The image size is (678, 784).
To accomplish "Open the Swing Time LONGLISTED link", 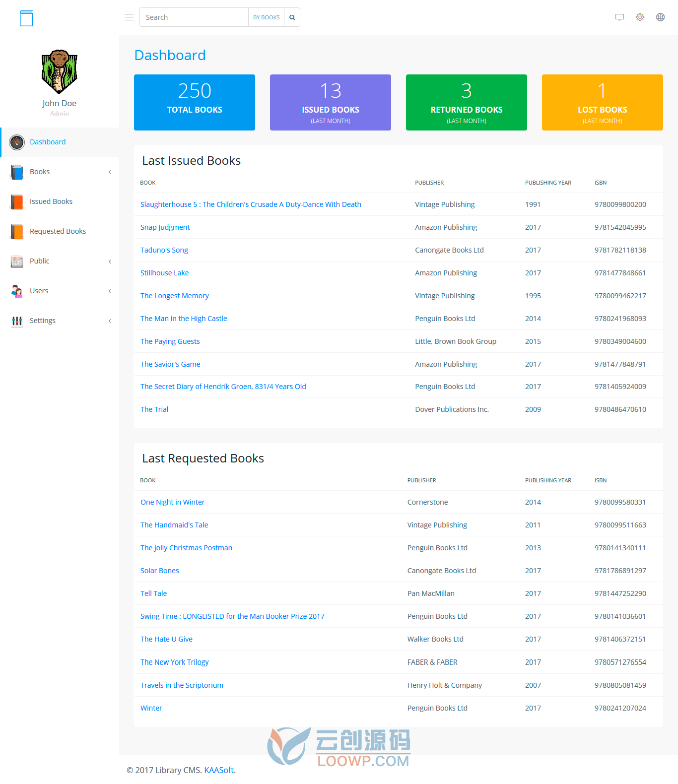I will tap(232, 616).
